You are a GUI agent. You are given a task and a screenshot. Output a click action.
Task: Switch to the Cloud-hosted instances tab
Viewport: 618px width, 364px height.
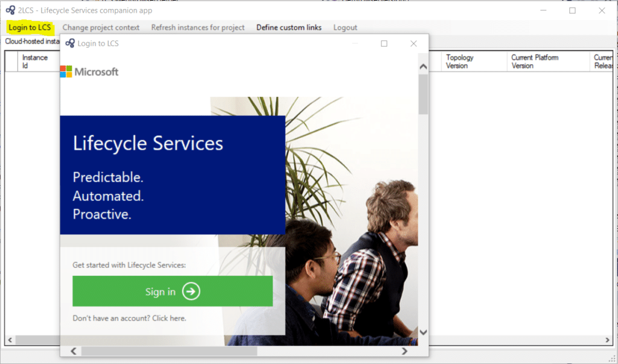point(31,42)
